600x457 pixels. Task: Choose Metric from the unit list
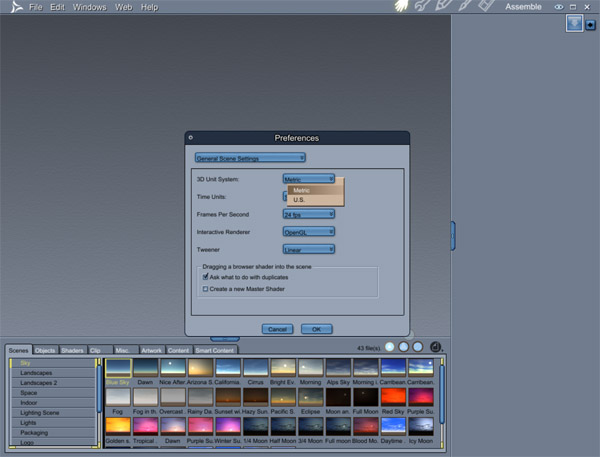[316, 190]
